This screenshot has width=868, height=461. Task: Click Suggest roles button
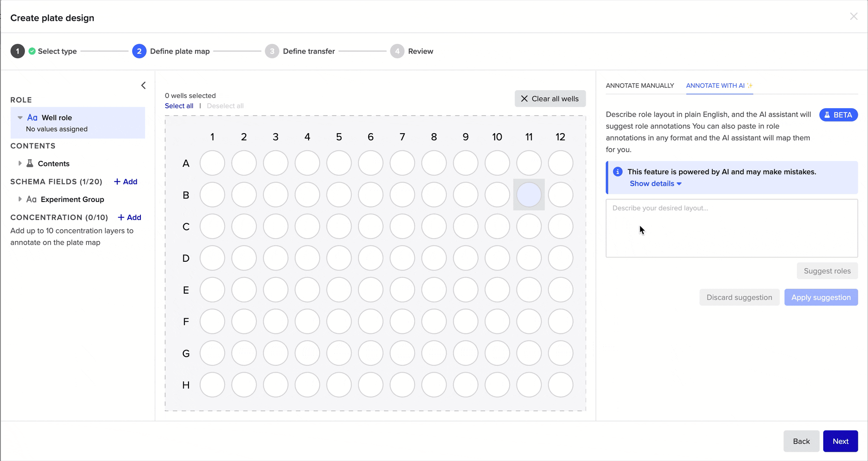point(827,271)
